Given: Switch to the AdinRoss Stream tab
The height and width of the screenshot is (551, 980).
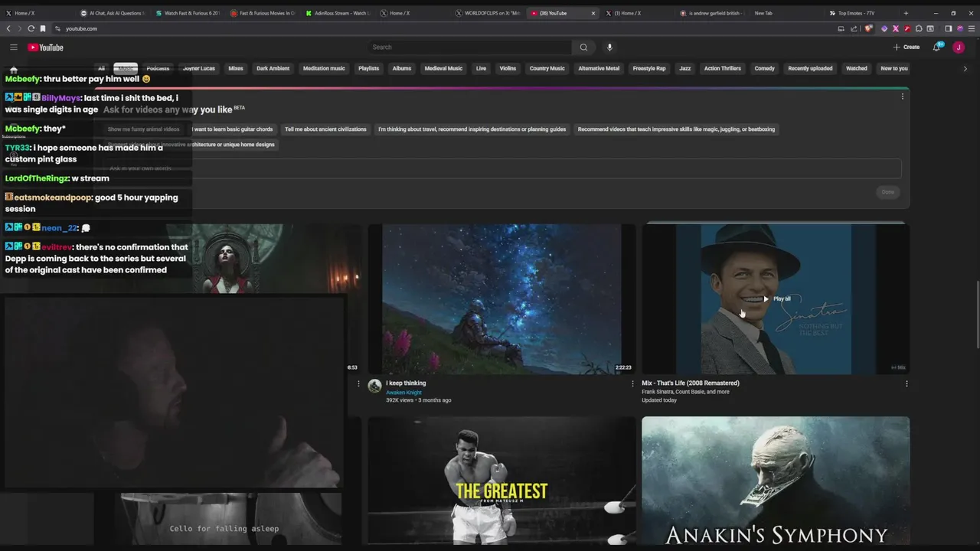Looking at the screenshot, I should (338, 13).
